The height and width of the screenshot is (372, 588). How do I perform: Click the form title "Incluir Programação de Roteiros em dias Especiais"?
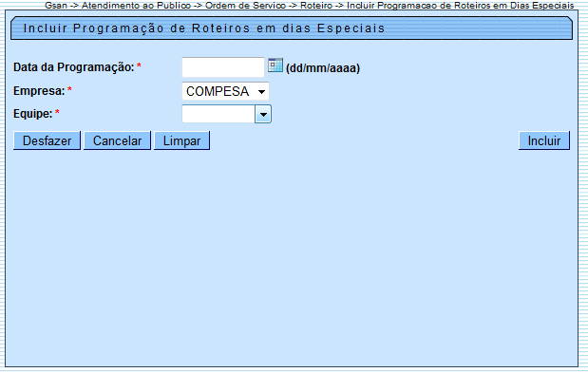[x=204, y=28]
